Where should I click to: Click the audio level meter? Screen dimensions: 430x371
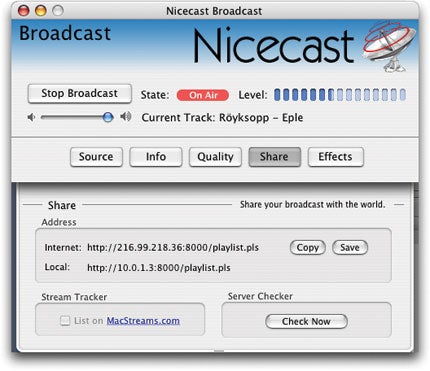click(340, 95)
